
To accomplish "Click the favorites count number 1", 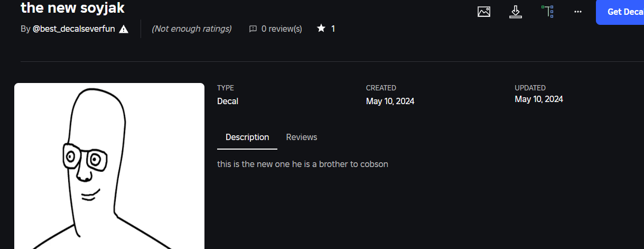I will tap(333, 29).
